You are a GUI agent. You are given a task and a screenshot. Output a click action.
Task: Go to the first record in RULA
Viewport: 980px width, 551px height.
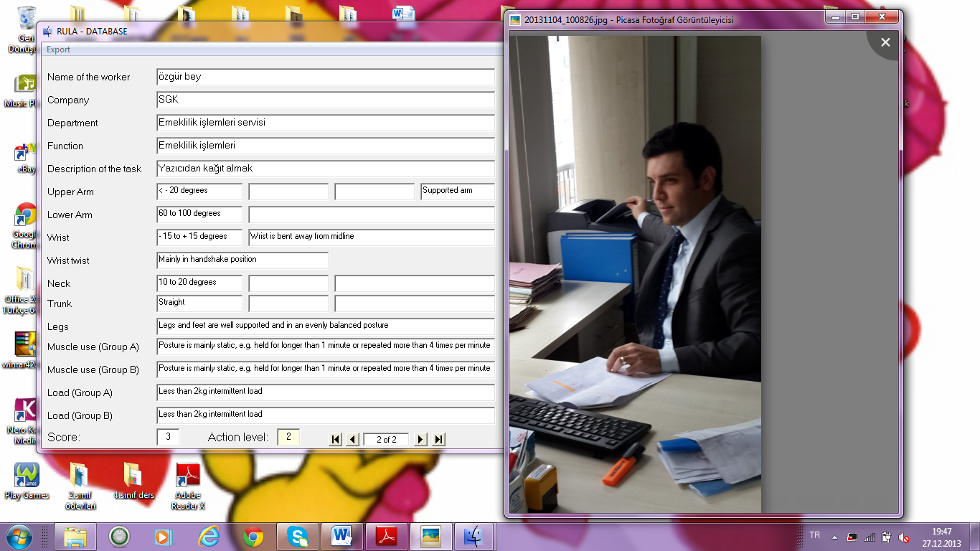click(336, 439)
